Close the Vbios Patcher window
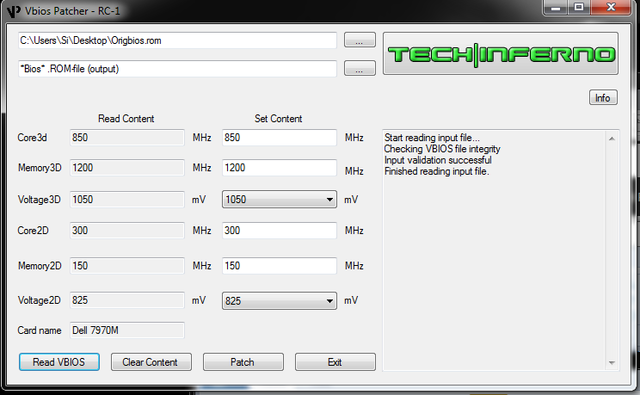The image size is (640, 395). (611, 7)
